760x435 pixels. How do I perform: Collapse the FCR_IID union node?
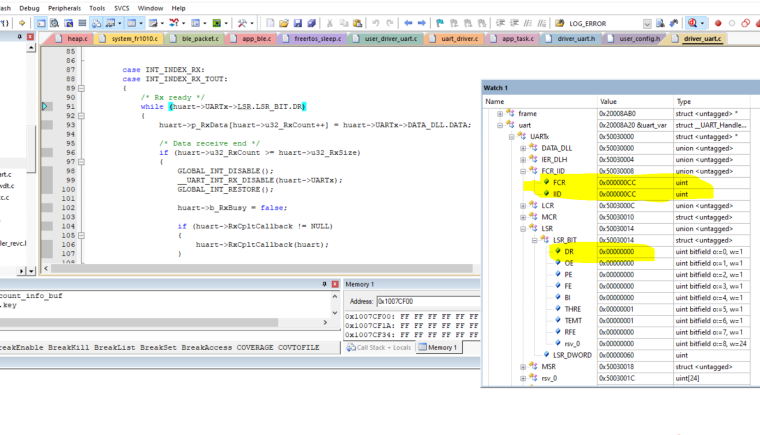pyautogui.click(x=522, y=171)
